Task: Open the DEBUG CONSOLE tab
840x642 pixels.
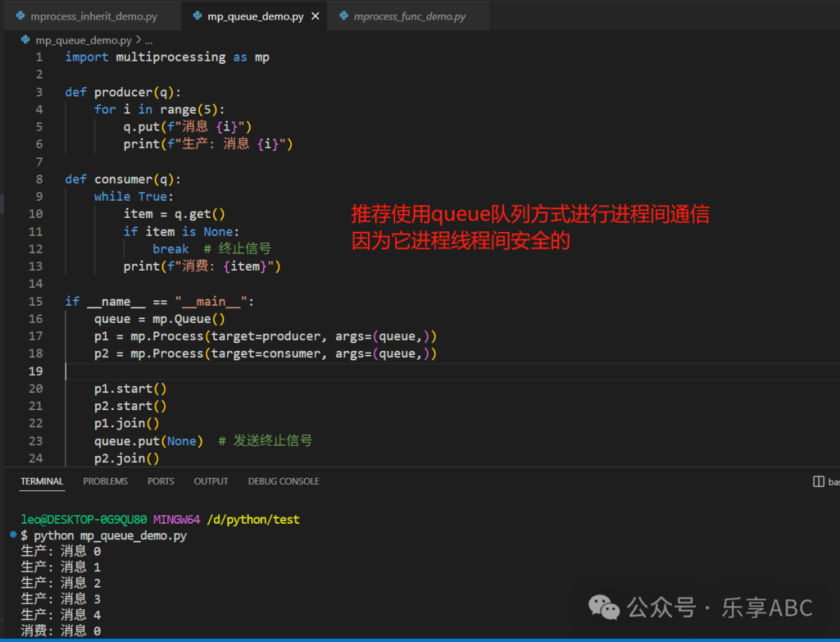Action: [283, 481]
